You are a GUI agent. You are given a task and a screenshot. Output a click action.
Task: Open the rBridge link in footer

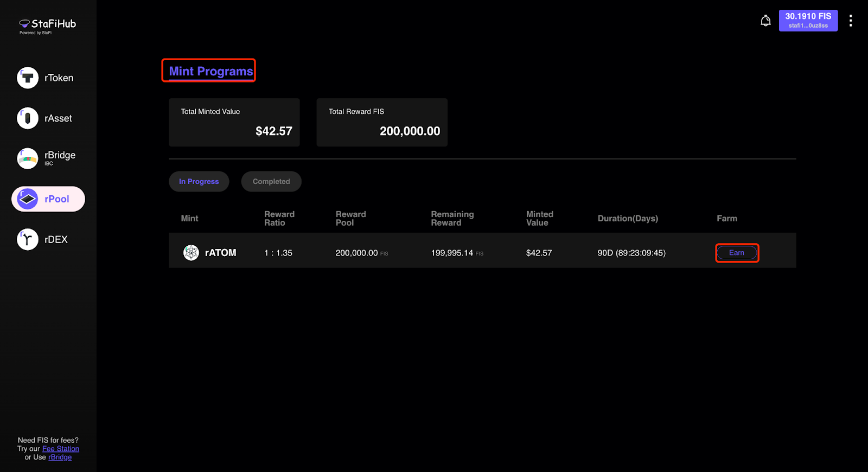click(60, 457)
